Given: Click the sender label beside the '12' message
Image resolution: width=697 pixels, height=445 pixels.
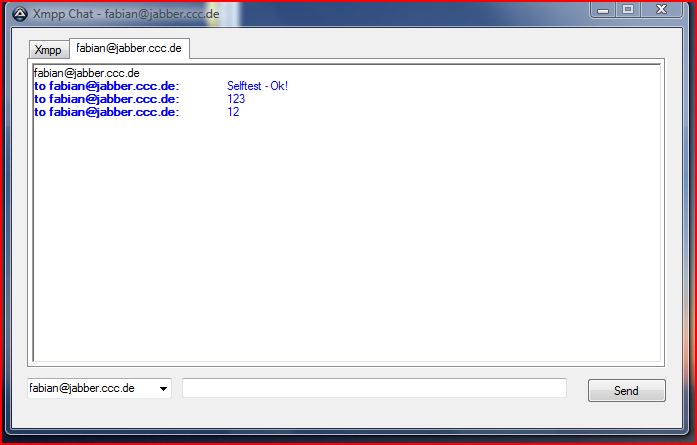Looking at the screenshot, I should (106, 112).
